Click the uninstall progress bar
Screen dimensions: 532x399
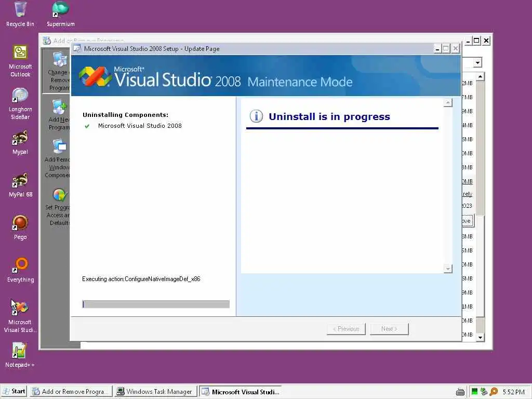pyautogui.click(x=156, y=304)
